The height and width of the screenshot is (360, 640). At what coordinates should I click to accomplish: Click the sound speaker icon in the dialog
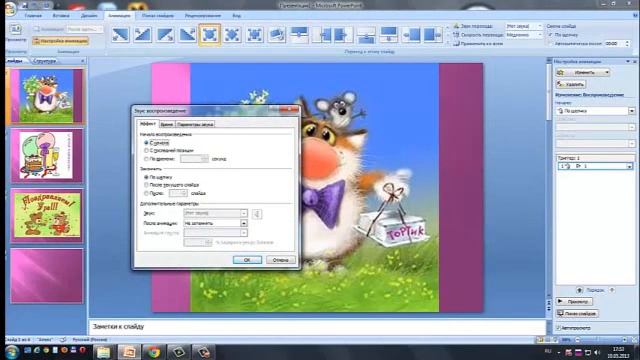coord(257,213)
